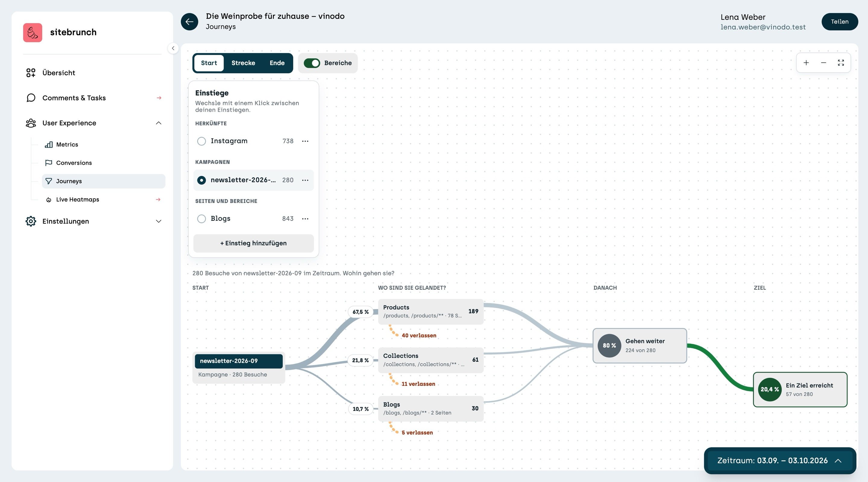Click the Teilen button
868x482 pixels.
pos(839,22)
